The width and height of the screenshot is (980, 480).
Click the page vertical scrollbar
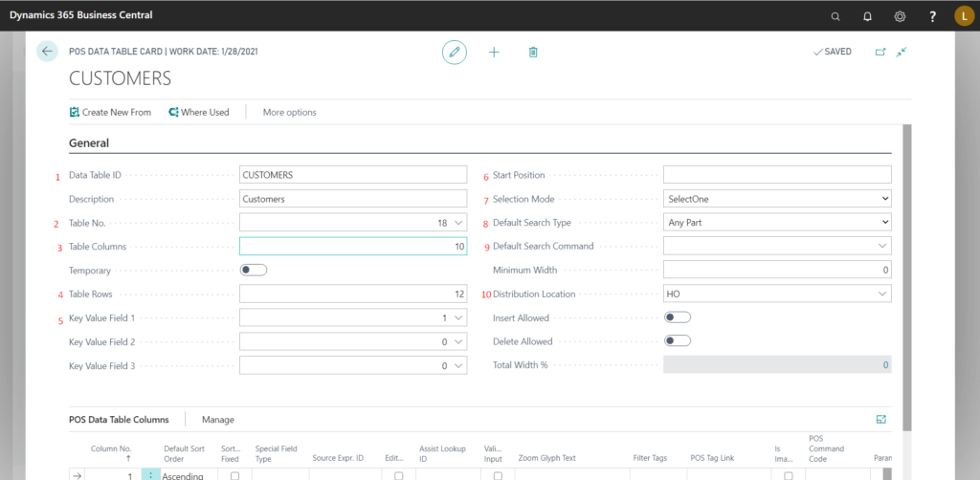[907, 276]
